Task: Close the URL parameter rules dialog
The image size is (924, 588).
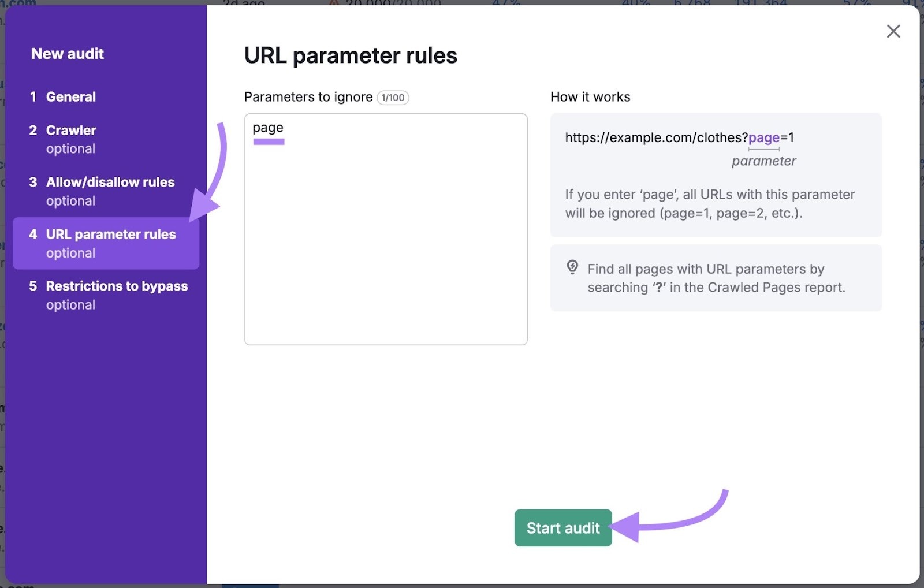Action: click(x=893, y=31)
